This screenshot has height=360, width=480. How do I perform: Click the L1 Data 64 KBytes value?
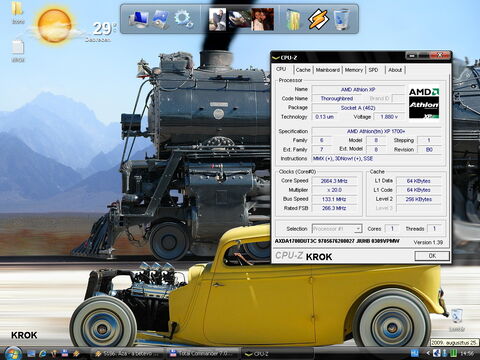pyautogui.click(x=419, y=181)
